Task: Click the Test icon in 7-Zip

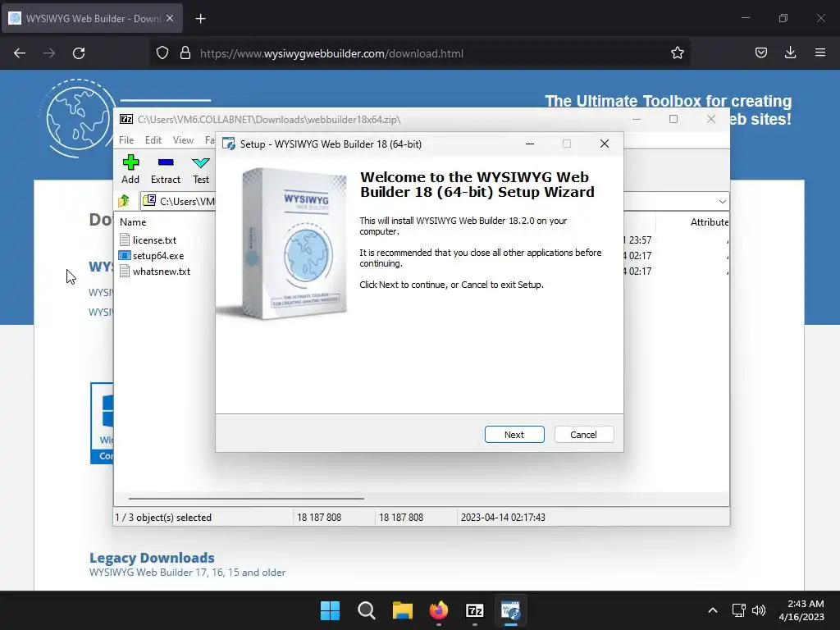Action: 201,169
